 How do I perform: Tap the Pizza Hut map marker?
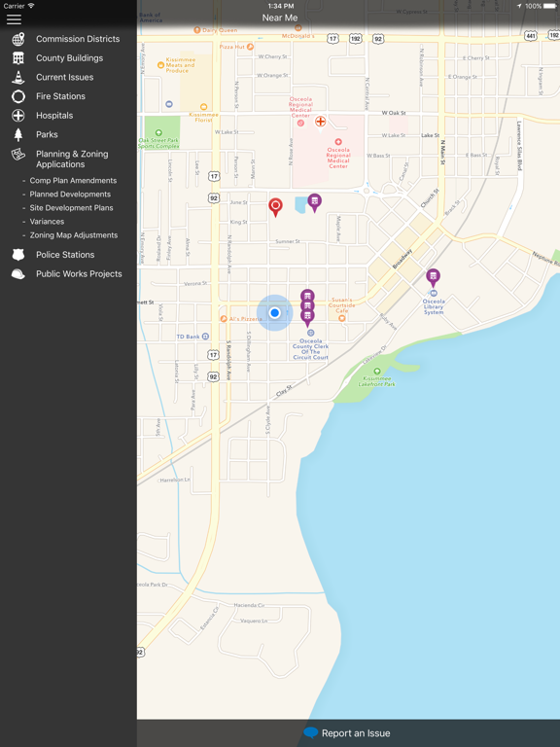[250, 47]
